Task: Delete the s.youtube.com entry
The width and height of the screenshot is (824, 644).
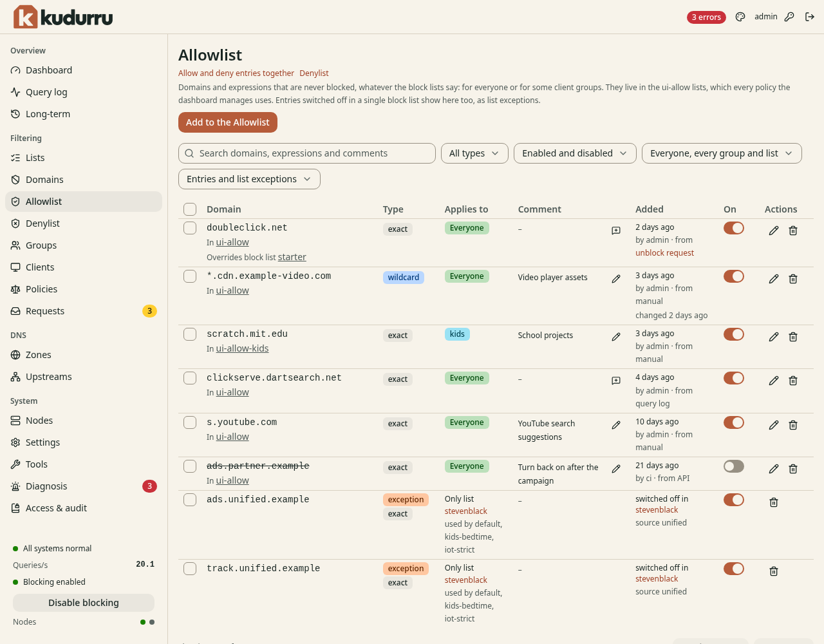Action: (x=793, y=425)
